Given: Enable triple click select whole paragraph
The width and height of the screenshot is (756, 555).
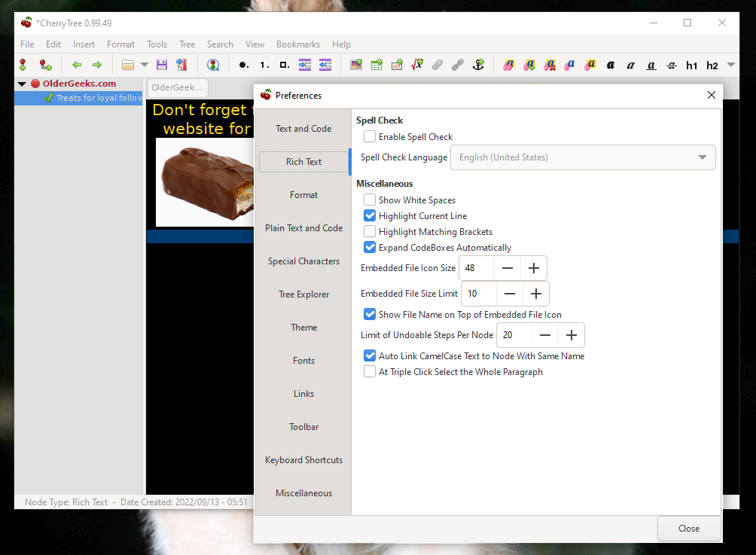Looking at the screenshot, I should click(x=370, y=372).
